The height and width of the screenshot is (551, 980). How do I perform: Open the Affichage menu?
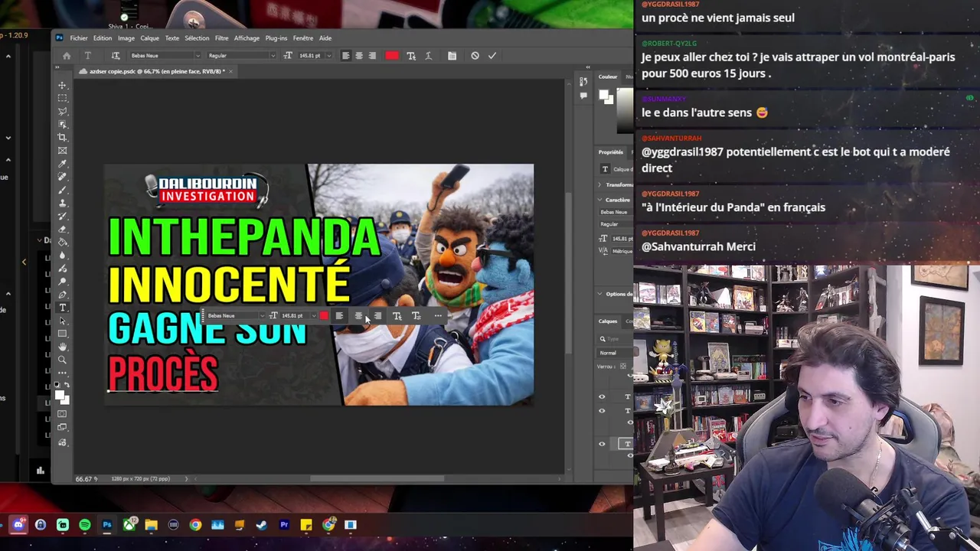(247, 38)
